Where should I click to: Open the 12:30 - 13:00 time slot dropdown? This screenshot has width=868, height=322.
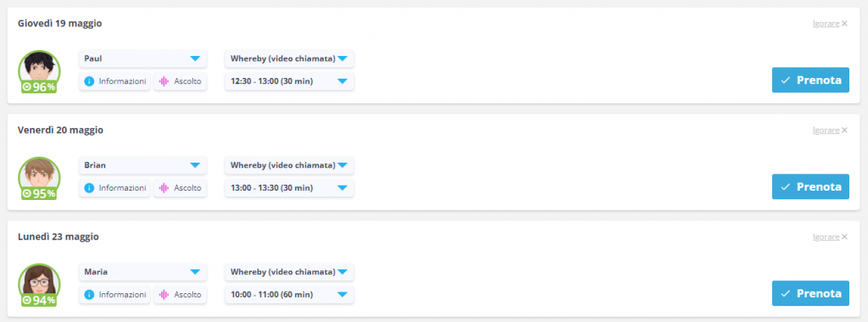click(x=290, y=81)
